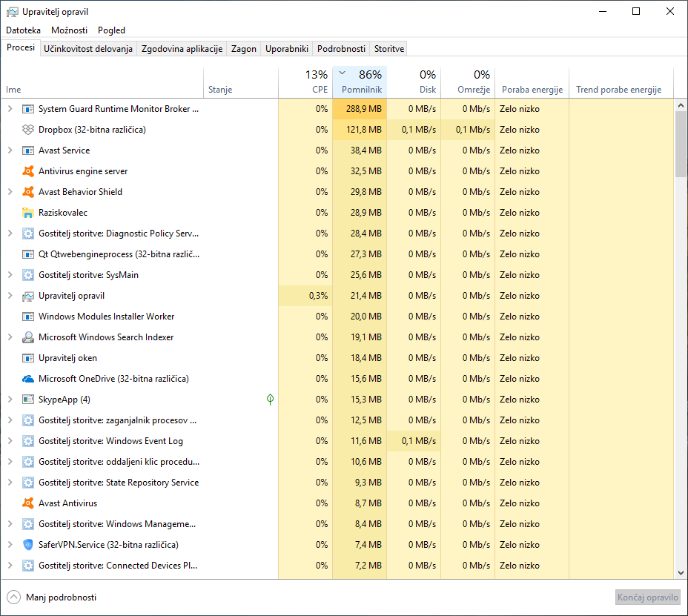Click the Qt Qtwebengineprocess icon
The image size is (688, 616).
(28, 254)
